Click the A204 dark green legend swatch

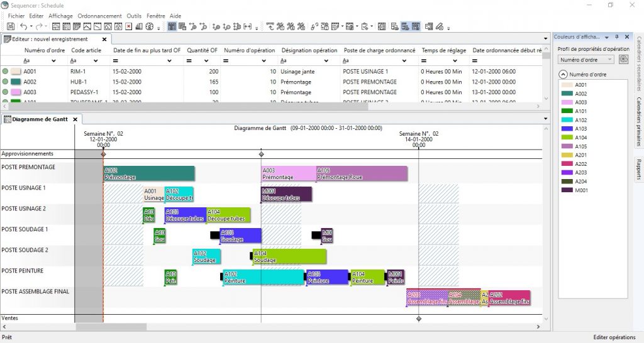(567, 182)
